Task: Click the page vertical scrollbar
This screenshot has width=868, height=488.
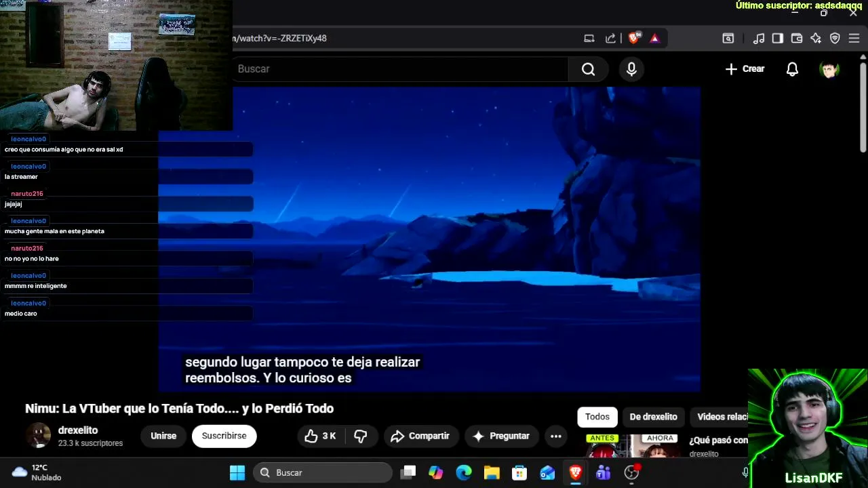Action: coord(863,108)
